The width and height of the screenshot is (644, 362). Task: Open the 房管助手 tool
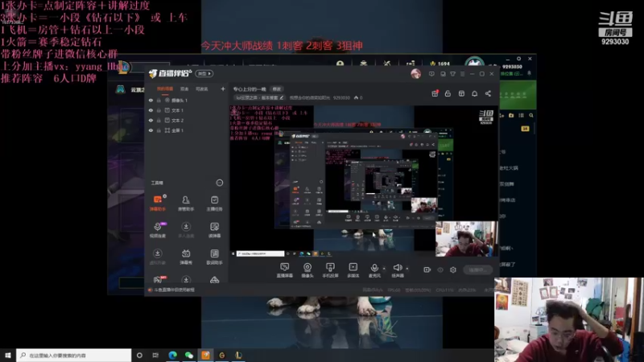186,203
